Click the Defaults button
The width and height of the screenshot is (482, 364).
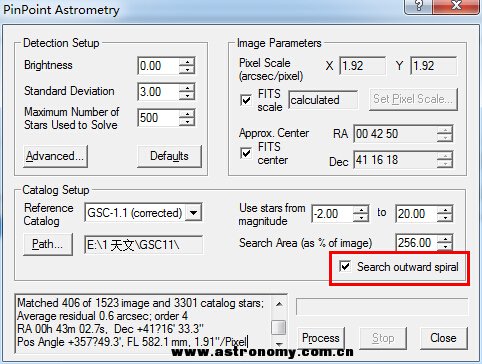169,156
